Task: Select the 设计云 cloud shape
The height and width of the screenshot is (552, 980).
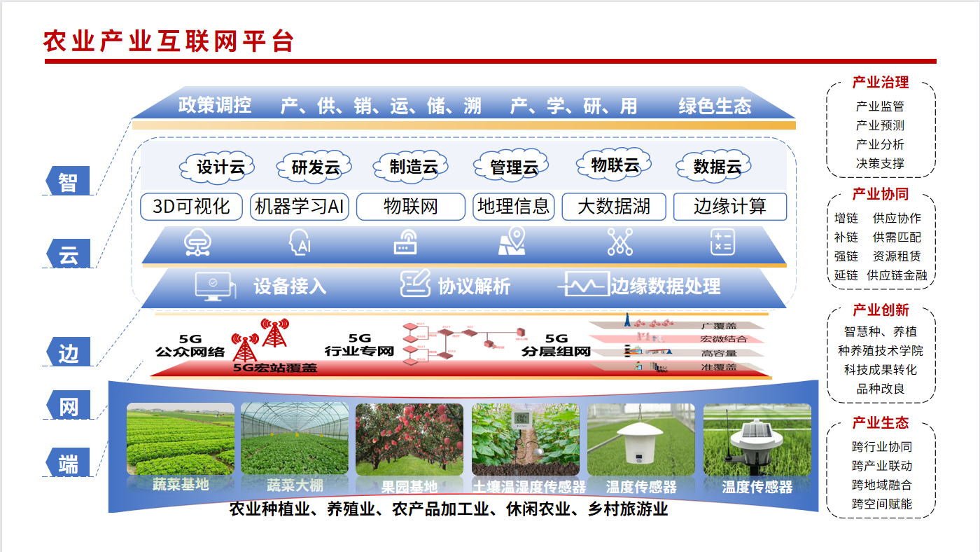Action: [x=217, y=167]
